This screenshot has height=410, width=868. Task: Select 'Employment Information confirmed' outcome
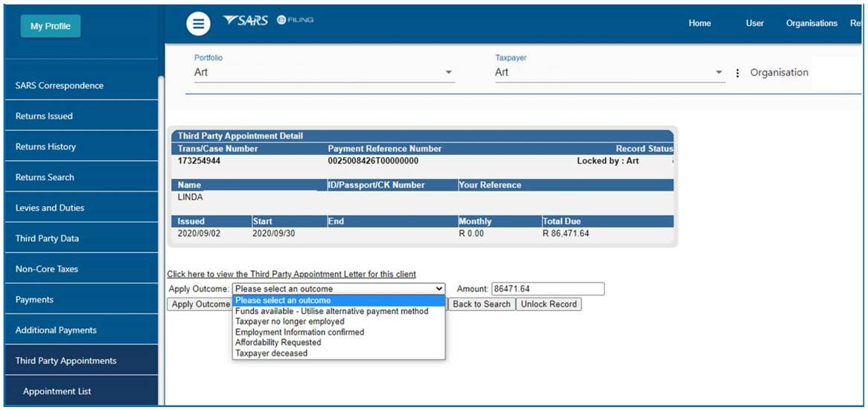(x=299, y=332)
